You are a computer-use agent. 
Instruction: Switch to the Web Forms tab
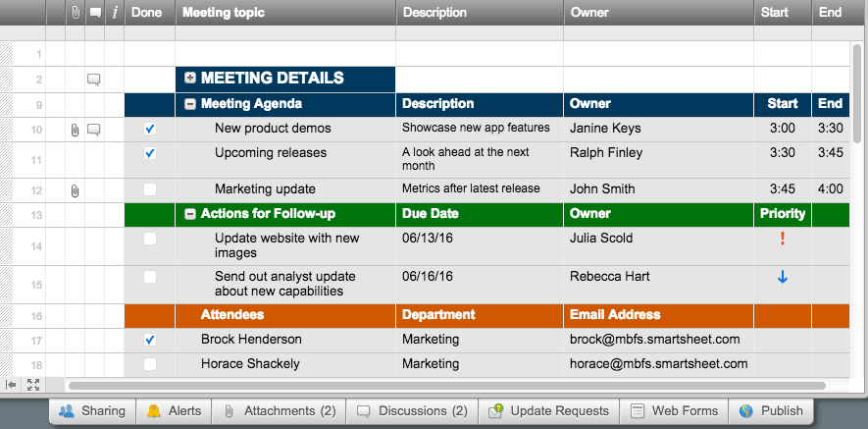(674, 411)
